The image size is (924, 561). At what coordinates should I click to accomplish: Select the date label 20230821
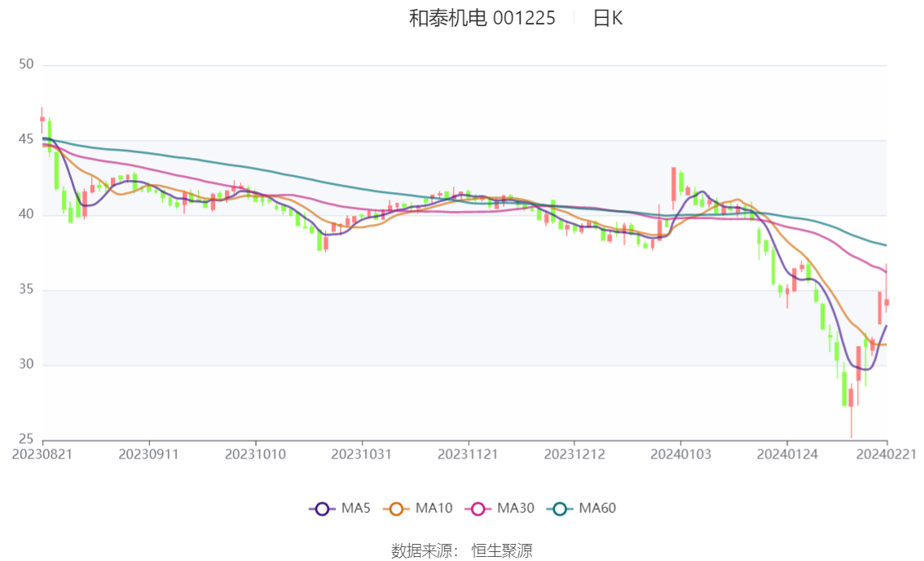tap(42, 454)
